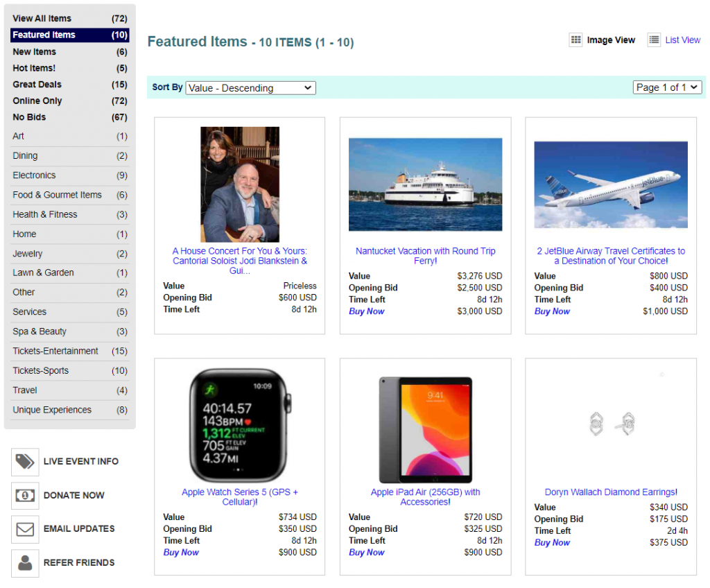Image resolution: width=710 pixels, height=588 pixels.
Task: Click the iPad Air image
Action: tap(425, 430)
